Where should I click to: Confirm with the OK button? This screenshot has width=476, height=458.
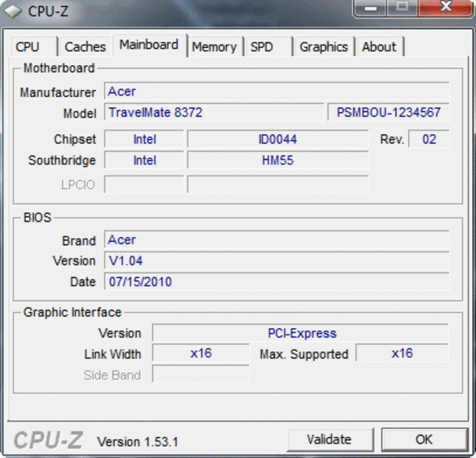[424, 440]
